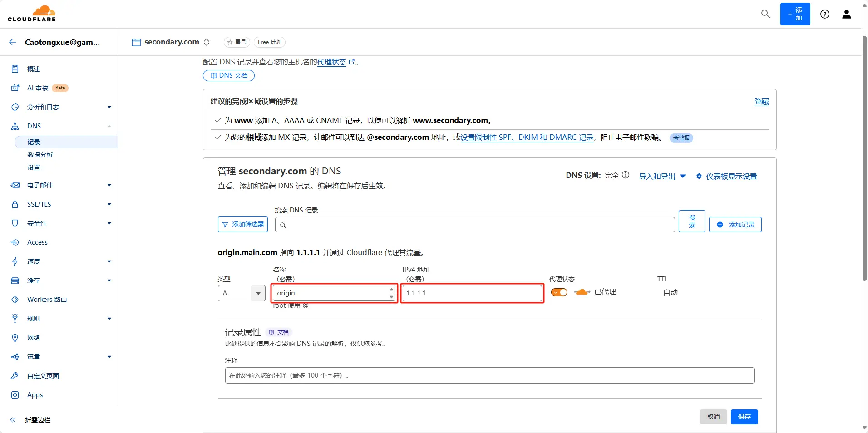Click the 名称 field containing origin
The height and width of the screenshot is (433, 868).
tap(335, 293)
